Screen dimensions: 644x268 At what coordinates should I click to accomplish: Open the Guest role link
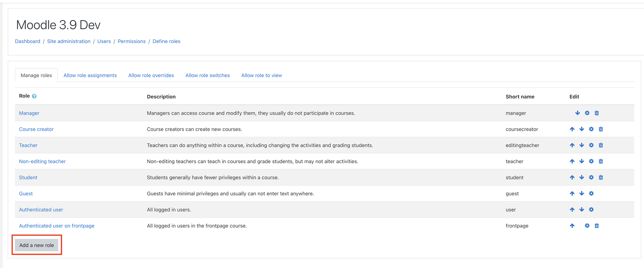tap(26, 193)
